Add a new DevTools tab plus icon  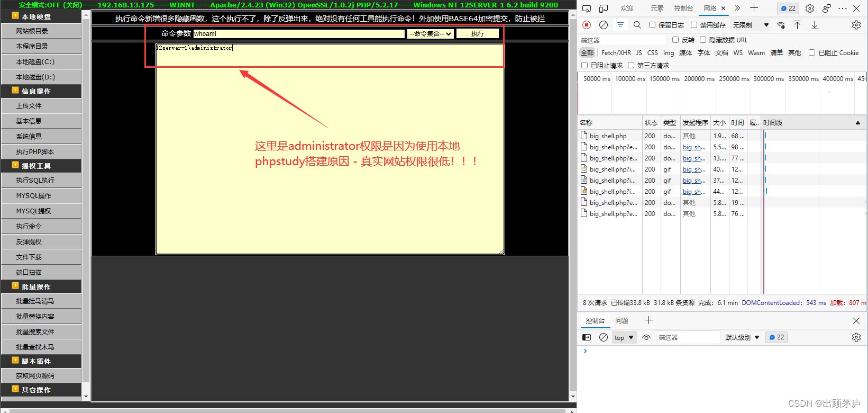pyautogui.click(x=754, y=8)
